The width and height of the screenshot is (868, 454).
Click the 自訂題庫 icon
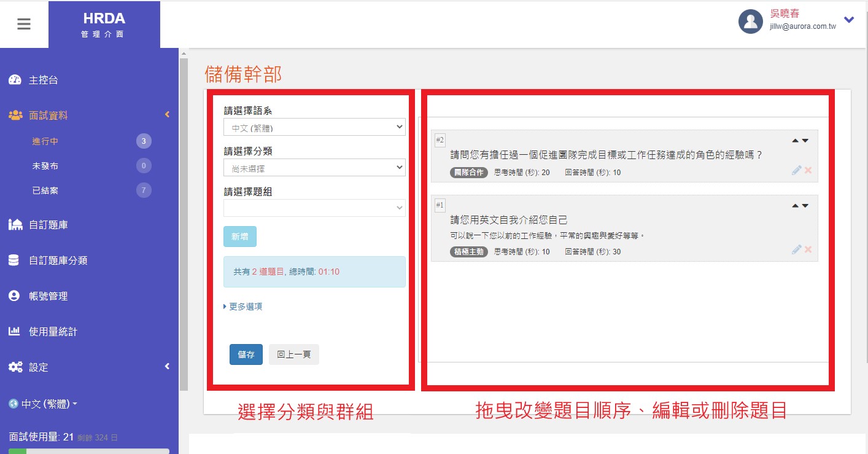tap(15, 225)
